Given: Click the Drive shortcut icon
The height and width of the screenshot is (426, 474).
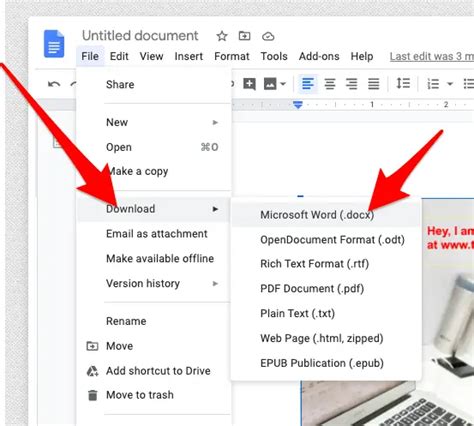Looking at the screenshot, I should (x=92, y=371).
